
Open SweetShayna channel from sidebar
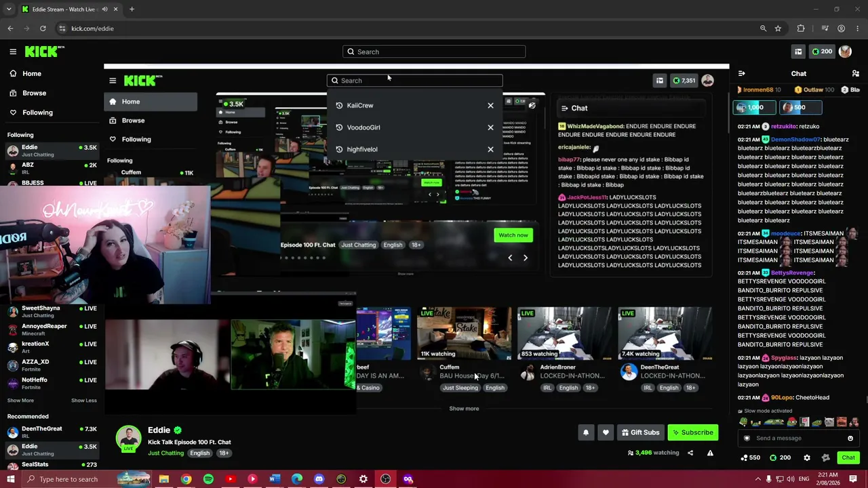point(52,311)
